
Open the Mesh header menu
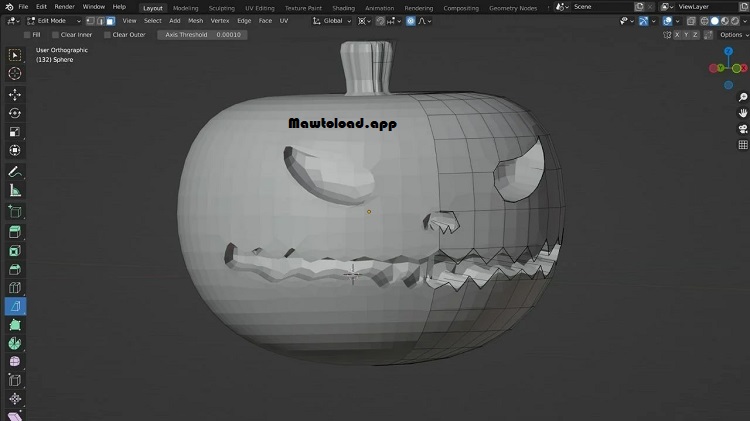click(195, 21)
